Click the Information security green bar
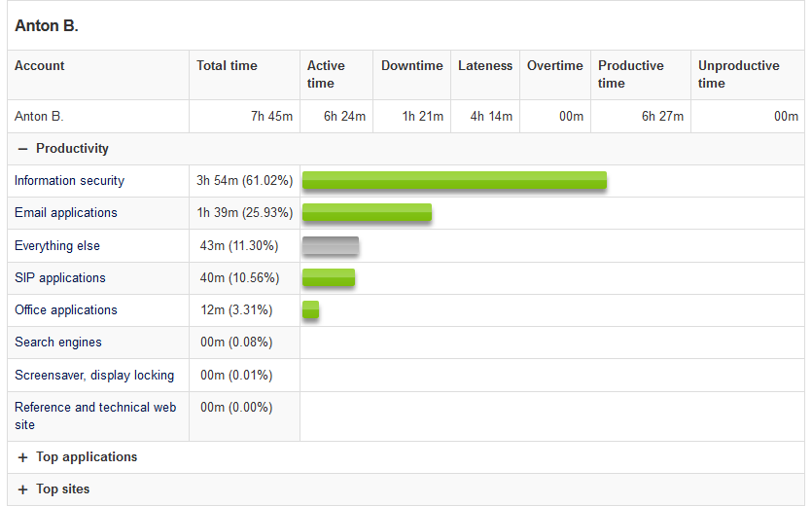 pyautogui.click(x=454, y=181)
